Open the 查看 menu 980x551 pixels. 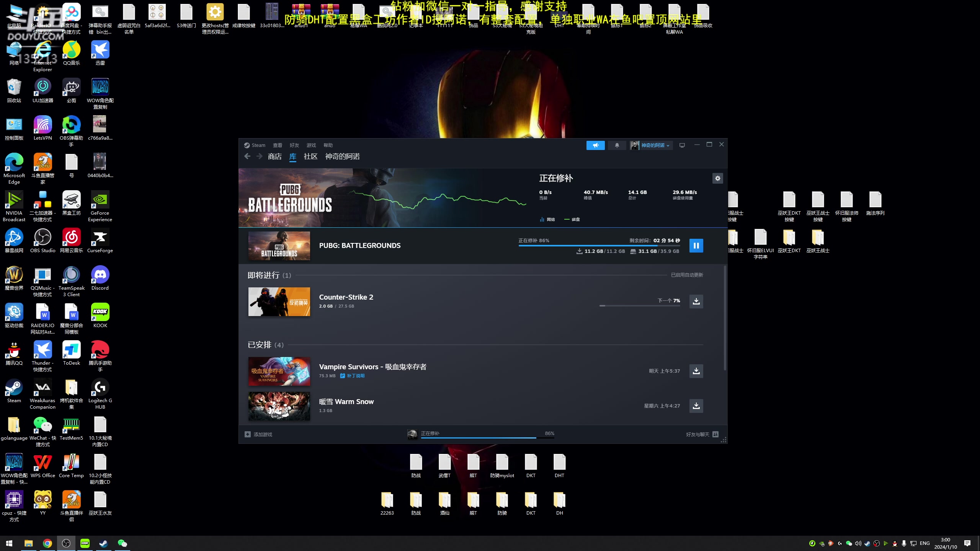tap(278, 145)
